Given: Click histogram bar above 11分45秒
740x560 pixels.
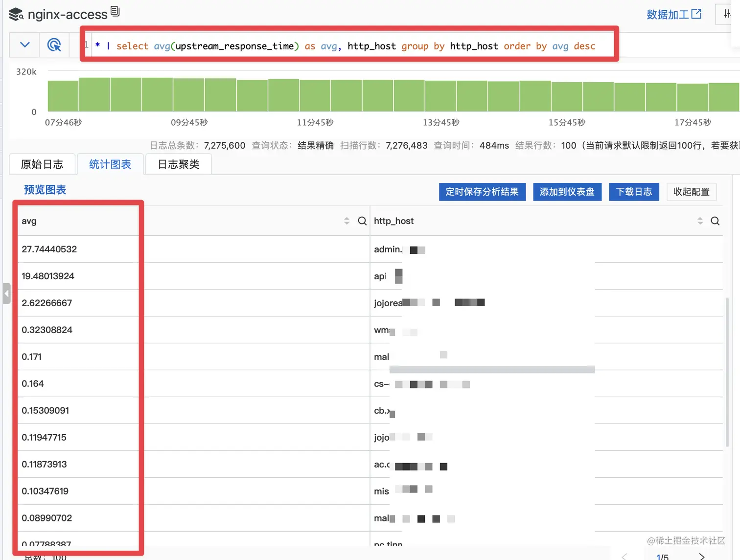Looking at the screenshot, I should 315,96.
